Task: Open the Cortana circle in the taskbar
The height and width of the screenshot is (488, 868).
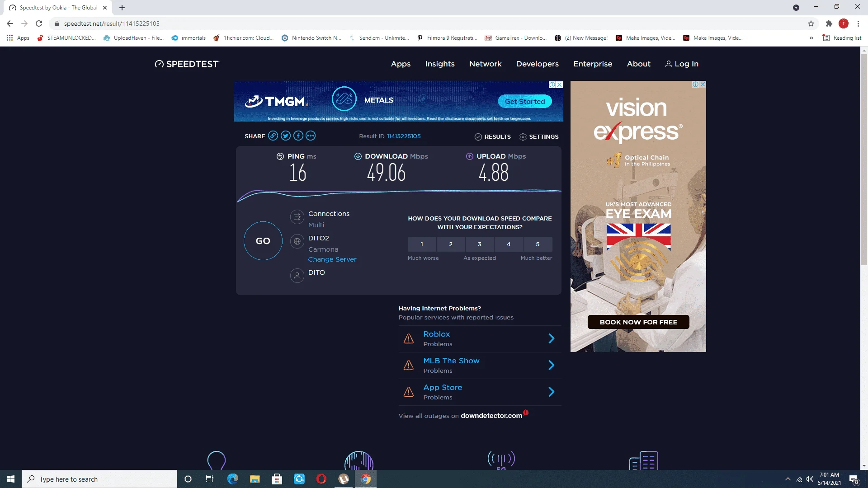Action: pyautogui.click(x=188, y=479)
